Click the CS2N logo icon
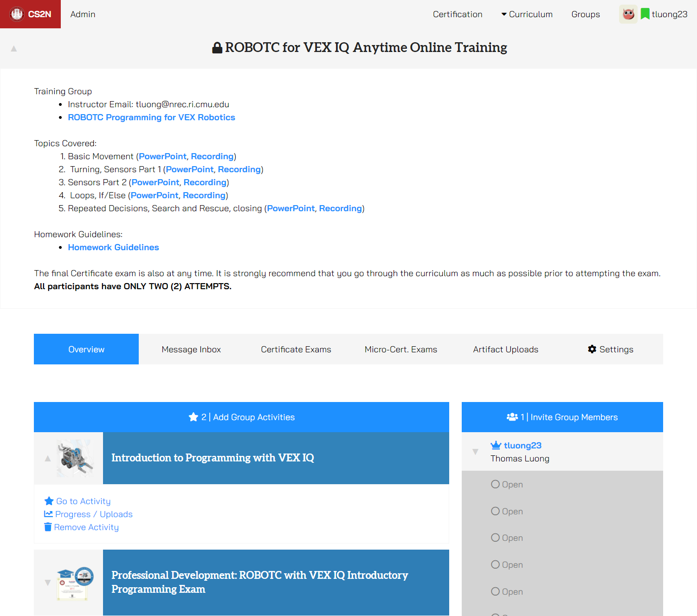Image resolution: width=697 pixels, height=616 pixels. tap(17, 14)
